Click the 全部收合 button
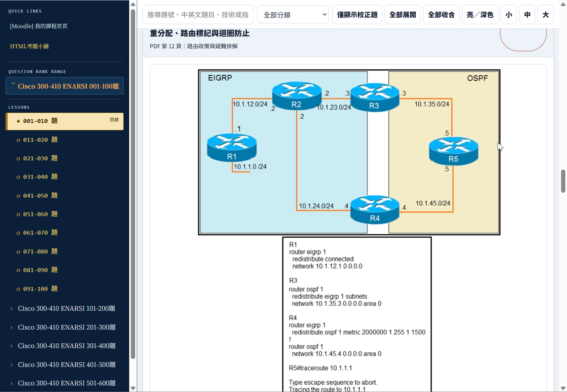This screenshot has width=567, height=392. [x=441, y=15]
